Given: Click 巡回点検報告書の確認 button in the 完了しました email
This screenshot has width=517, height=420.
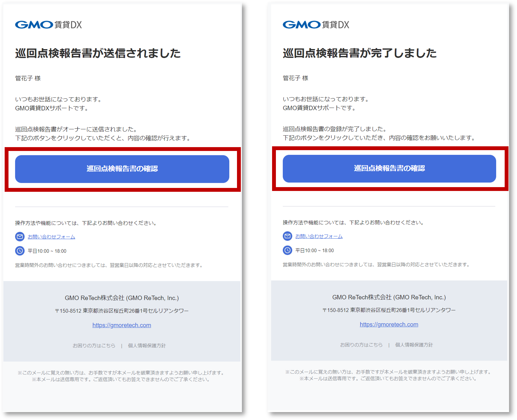Looking at the screenshot, I should pos(389,168).
